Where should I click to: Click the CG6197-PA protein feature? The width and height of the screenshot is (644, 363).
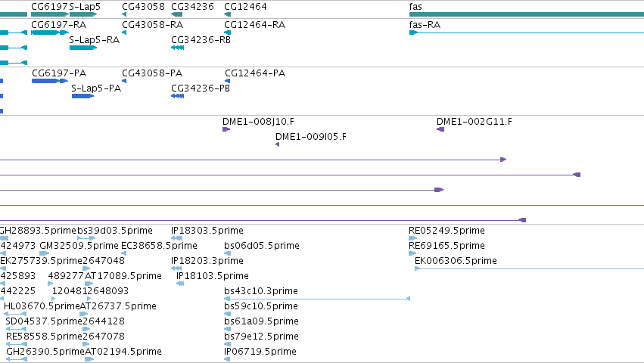pos(50,81)
